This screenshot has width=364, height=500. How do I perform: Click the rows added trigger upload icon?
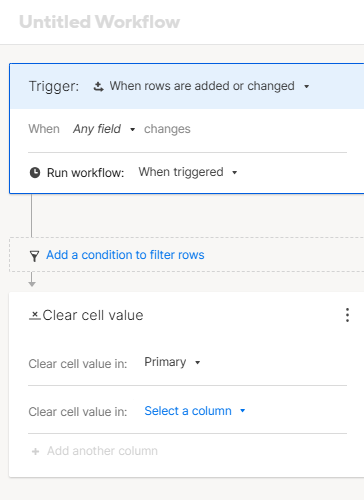click(98, 86)
